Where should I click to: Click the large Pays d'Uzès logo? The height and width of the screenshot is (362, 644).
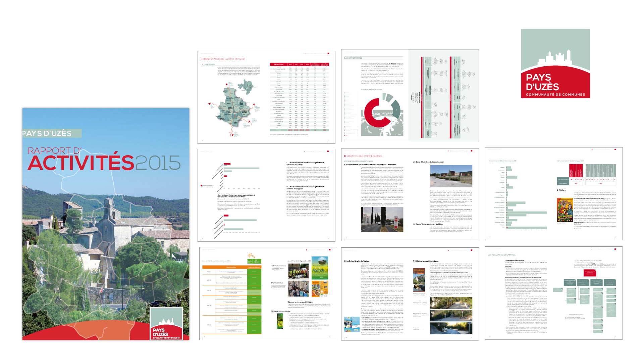point(555,63)
